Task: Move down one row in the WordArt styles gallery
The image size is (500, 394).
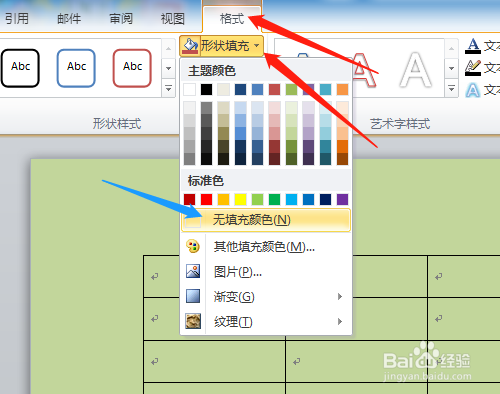Action: [x=451, y=68]
